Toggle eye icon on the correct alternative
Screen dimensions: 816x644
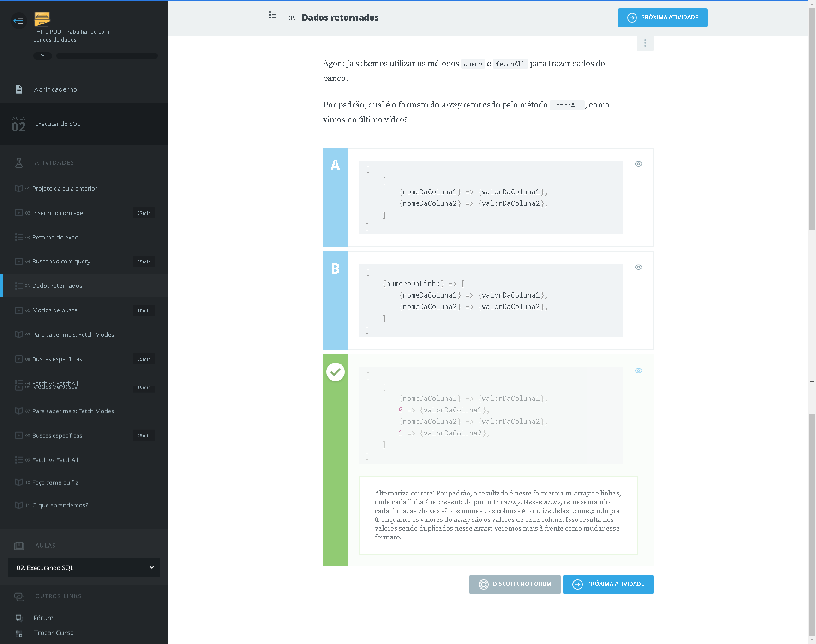pyautogui.click(x=638, y=370)
